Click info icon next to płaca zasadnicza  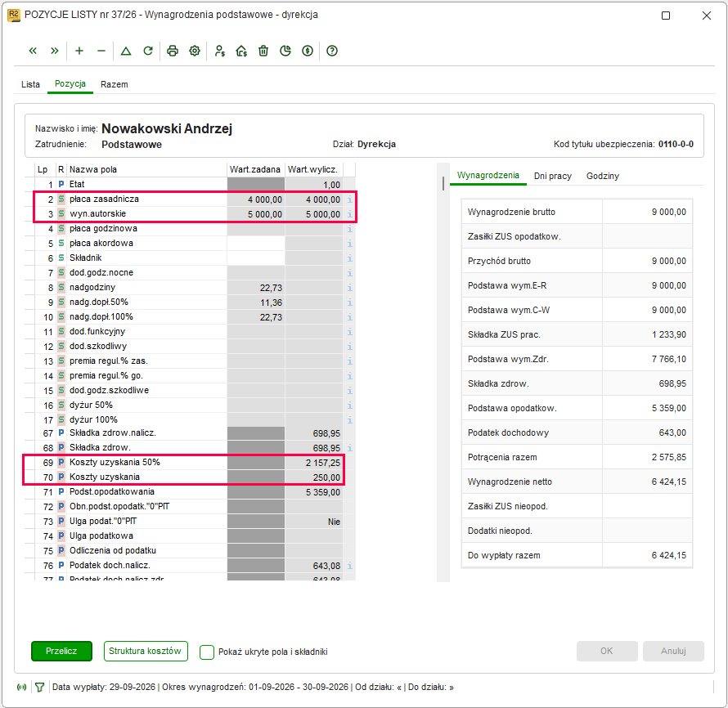click(349, 199)
